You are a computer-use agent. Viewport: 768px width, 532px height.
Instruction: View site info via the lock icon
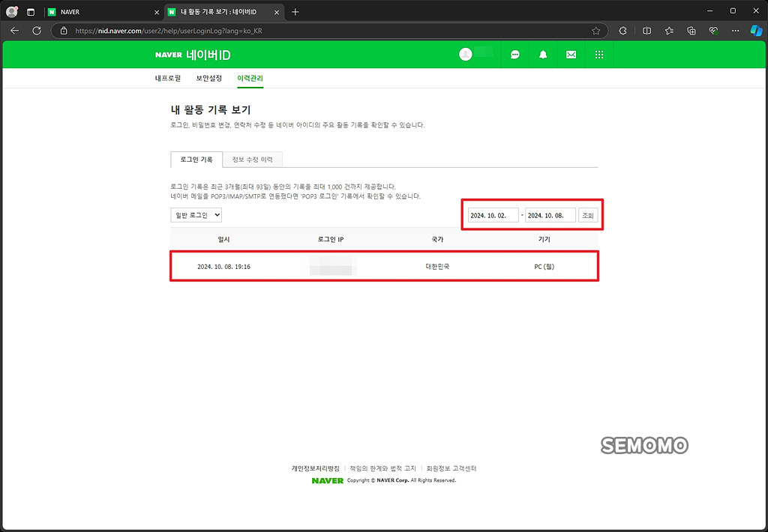(64, 31)
